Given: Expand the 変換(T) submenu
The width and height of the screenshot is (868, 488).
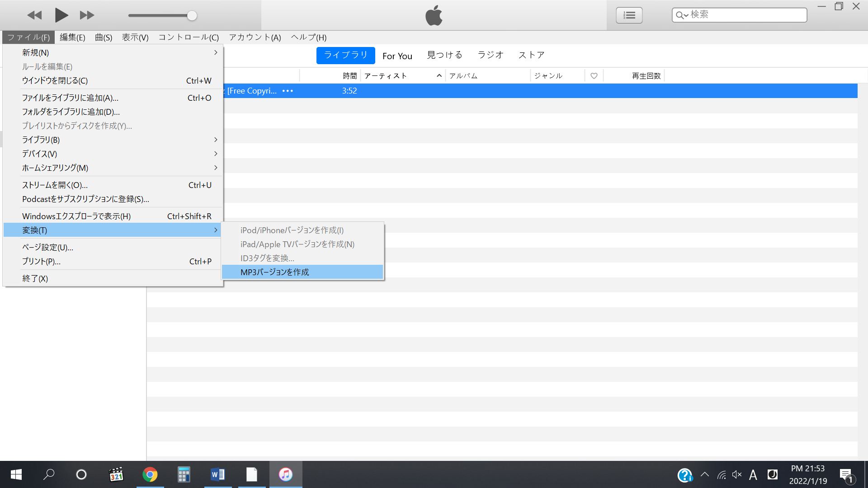Looking at the screenshot, I should [x=113, y=230].
